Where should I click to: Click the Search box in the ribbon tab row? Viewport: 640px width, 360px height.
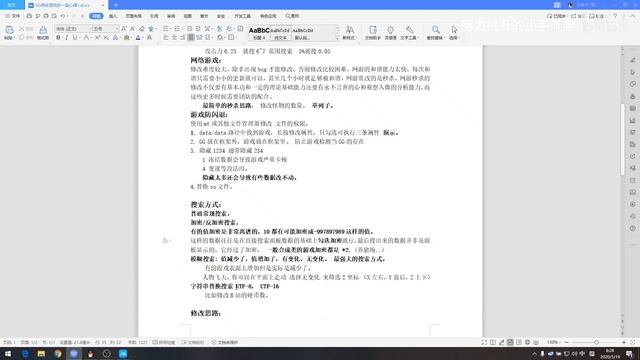pos(292,16)
